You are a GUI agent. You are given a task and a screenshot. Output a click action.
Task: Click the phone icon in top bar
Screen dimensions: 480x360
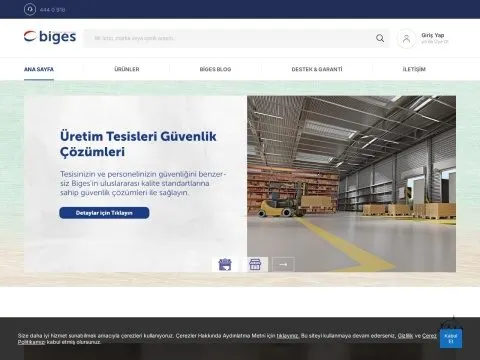point(30,9)
